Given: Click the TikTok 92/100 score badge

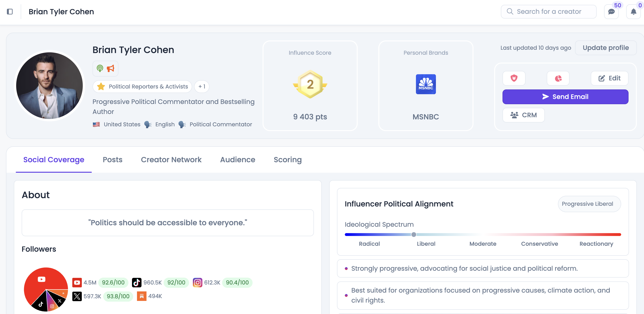Looking at the screenshot, I should pos(176,283).
